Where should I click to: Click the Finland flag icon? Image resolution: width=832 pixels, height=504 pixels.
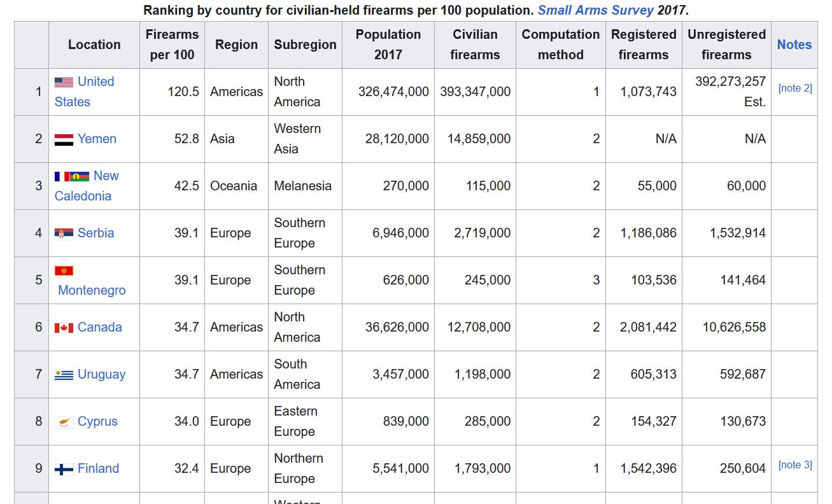[64, 469]
